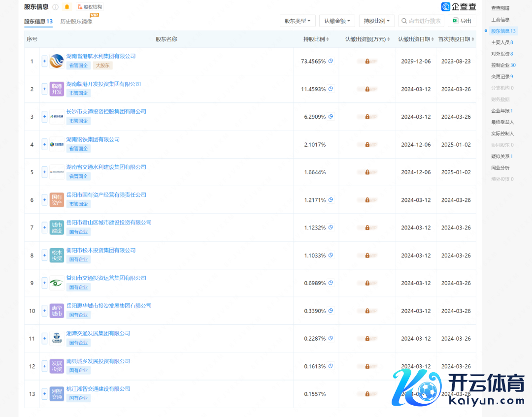Click the shareholder search input field
The width and height of the screenshot is (532, 417).
[x=421, y=21]
